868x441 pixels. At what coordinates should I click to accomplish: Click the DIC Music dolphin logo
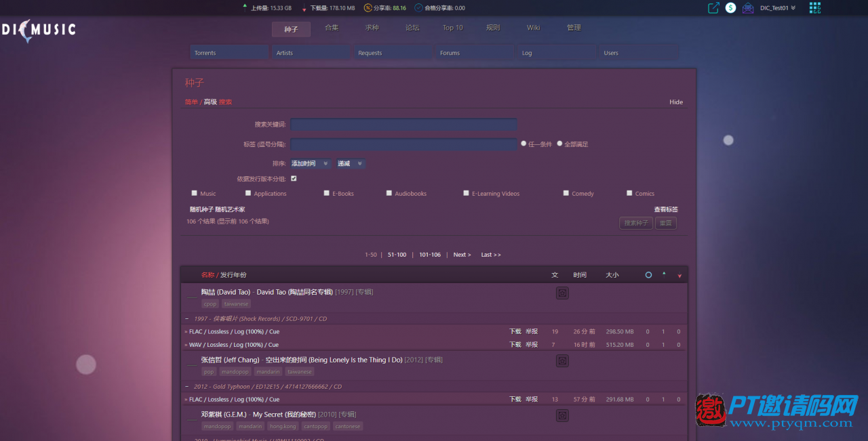pyautogui.click(x=38, y=30)
